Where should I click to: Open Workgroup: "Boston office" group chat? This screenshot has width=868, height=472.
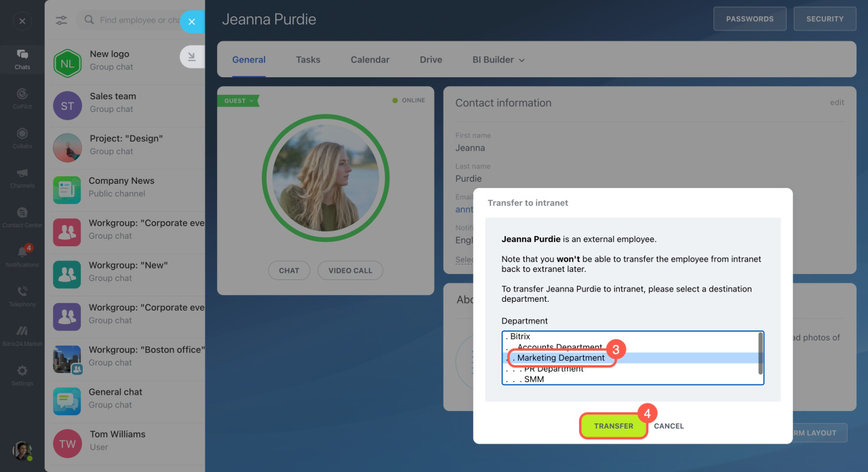coord(125,359)
